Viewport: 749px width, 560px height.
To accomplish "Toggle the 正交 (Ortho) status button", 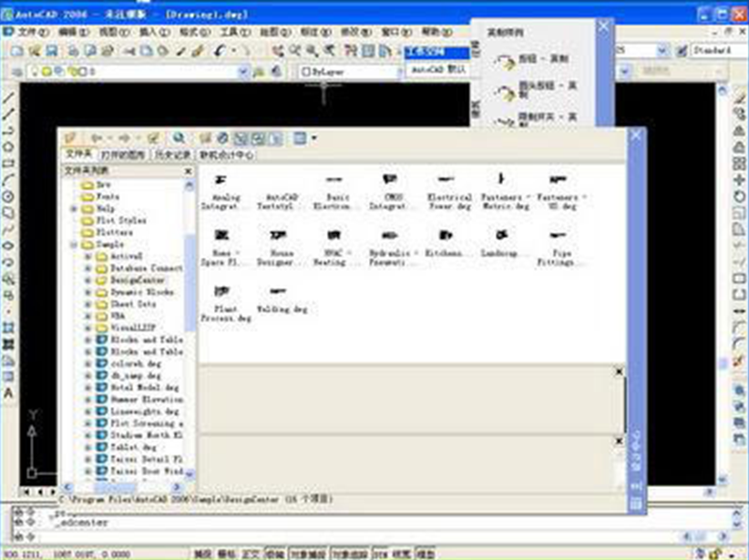I will click(x=251, y=553).
